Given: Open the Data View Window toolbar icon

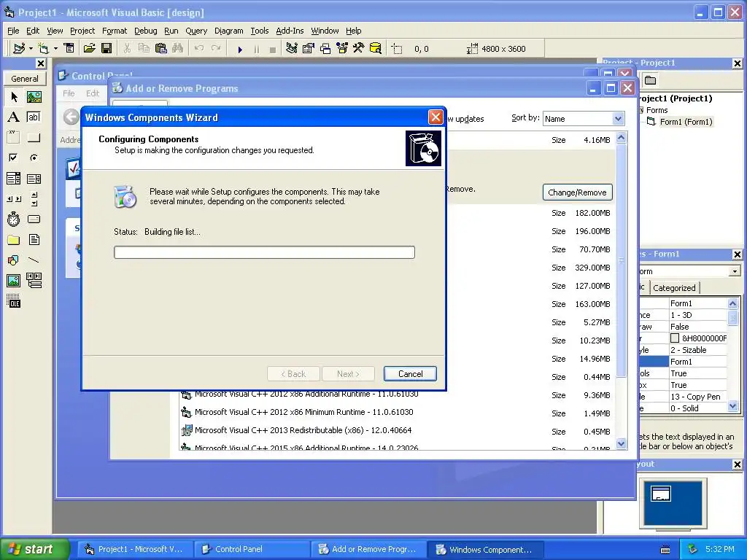Looking at the screenshot, I should tap(376, 48).
